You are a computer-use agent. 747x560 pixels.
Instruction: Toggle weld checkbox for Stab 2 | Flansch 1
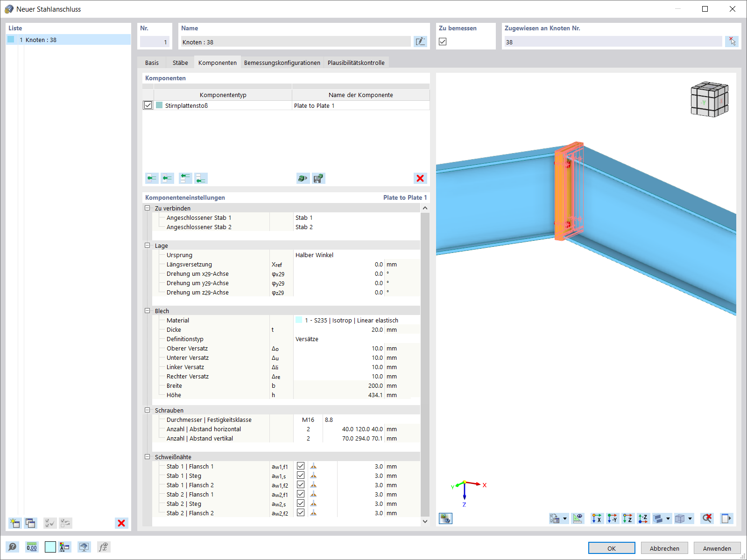[x=301, y=494]
